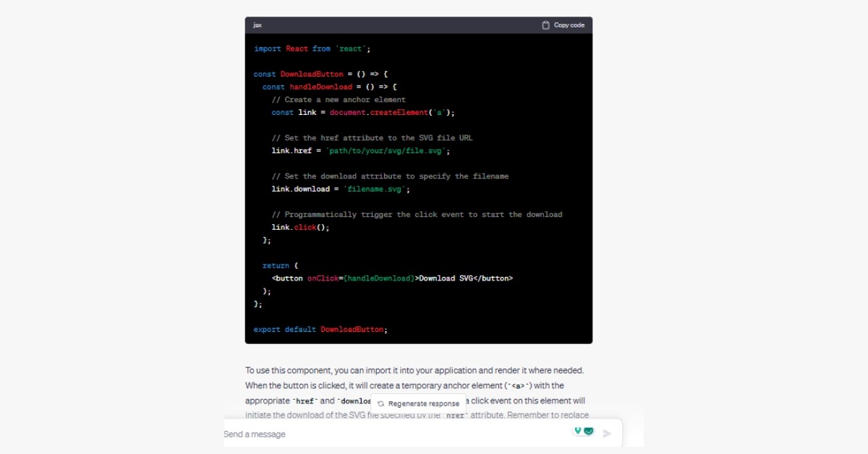Click the document.createElement('a') statement

coord(391,113)
